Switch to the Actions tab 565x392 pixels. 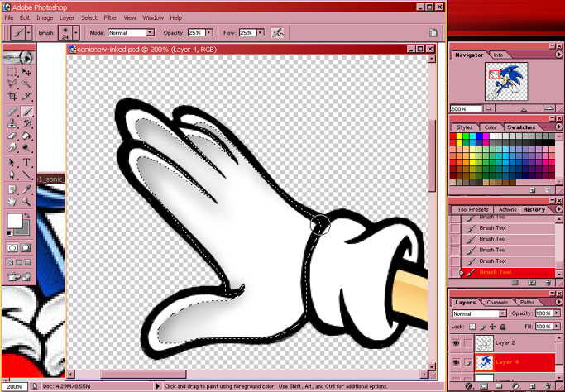pos(507,210)
